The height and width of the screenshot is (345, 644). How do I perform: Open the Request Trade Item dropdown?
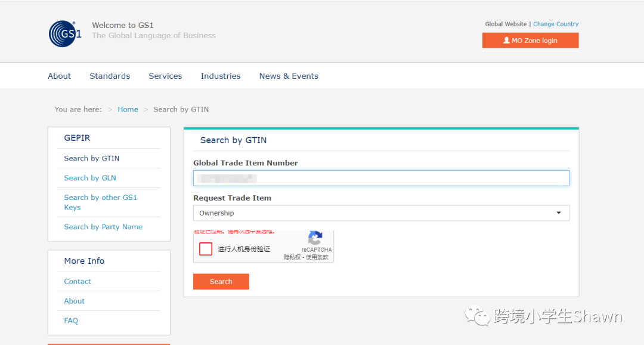point(380,213)
